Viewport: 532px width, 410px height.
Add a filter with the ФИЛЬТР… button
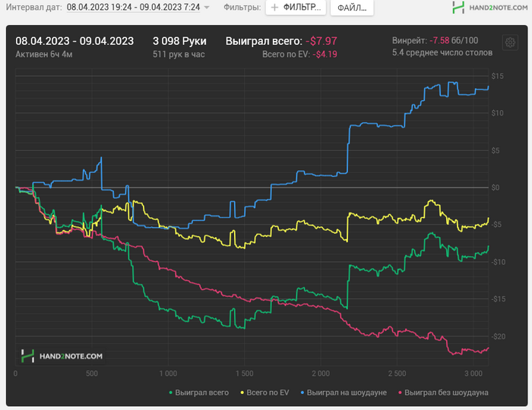(x=296, y=8)
